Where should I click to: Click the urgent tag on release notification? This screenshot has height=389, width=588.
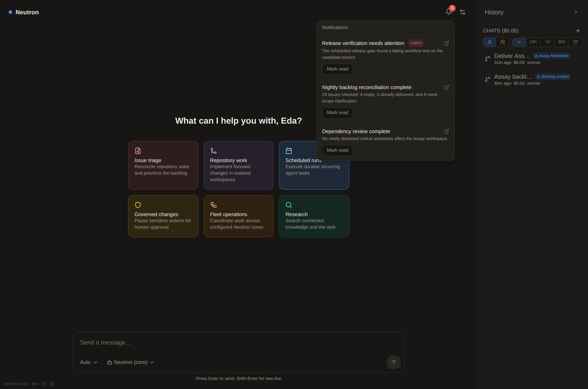(415, 43)
